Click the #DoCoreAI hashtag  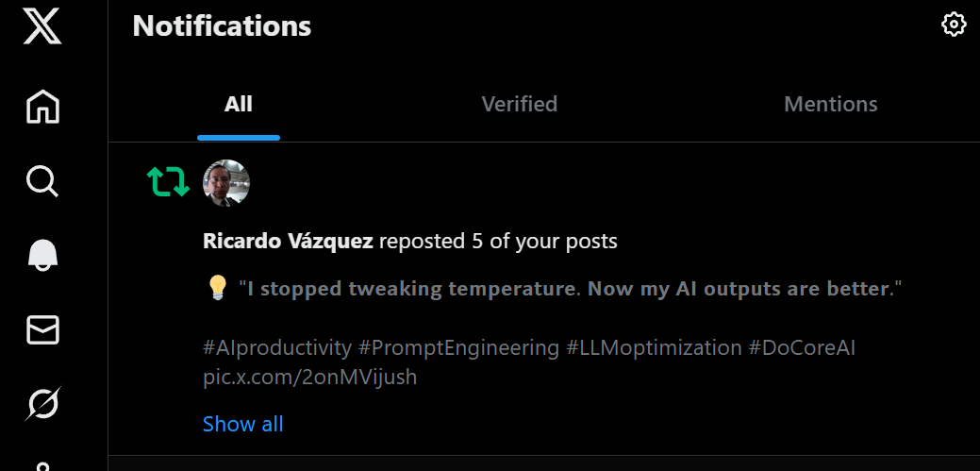pyautogui.click(x=802, y=348)
